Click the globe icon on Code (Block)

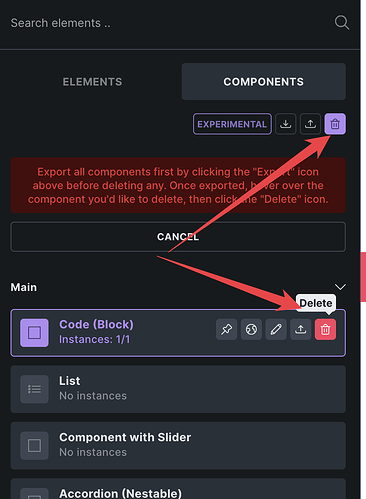coord(251,330)
